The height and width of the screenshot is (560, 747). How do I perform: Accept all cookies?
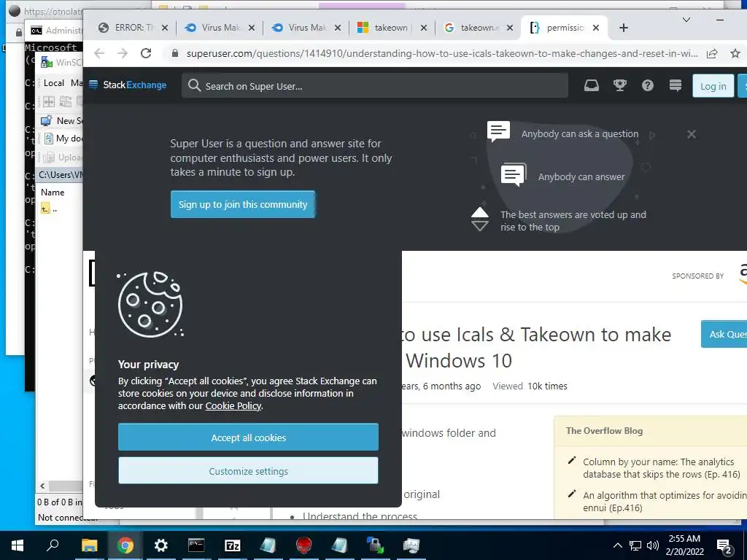click(x=248, y=437)
